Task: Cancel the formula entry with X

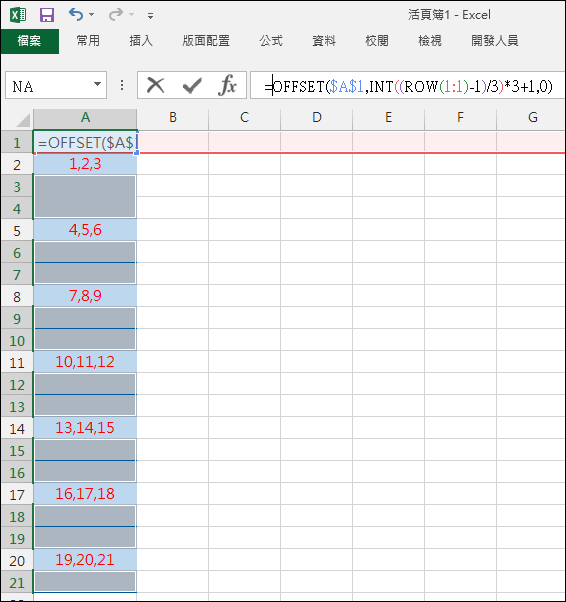Action: pos(156,85)
